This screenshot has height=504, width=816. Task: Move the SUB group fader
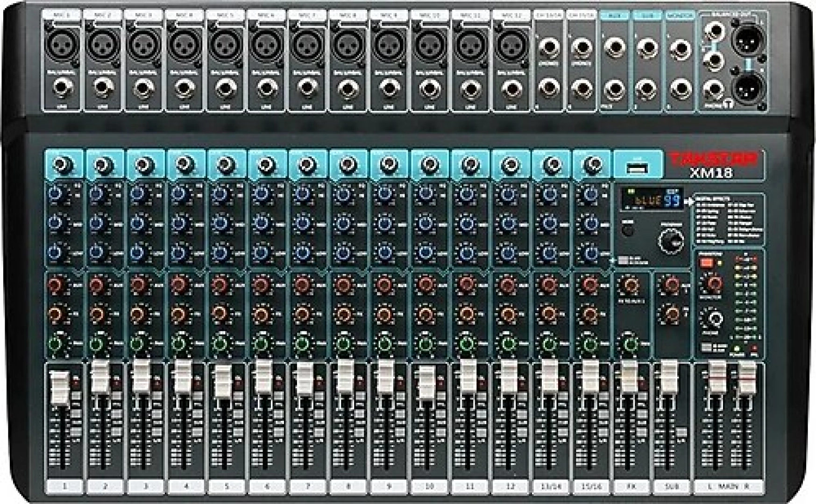[669, 376]
